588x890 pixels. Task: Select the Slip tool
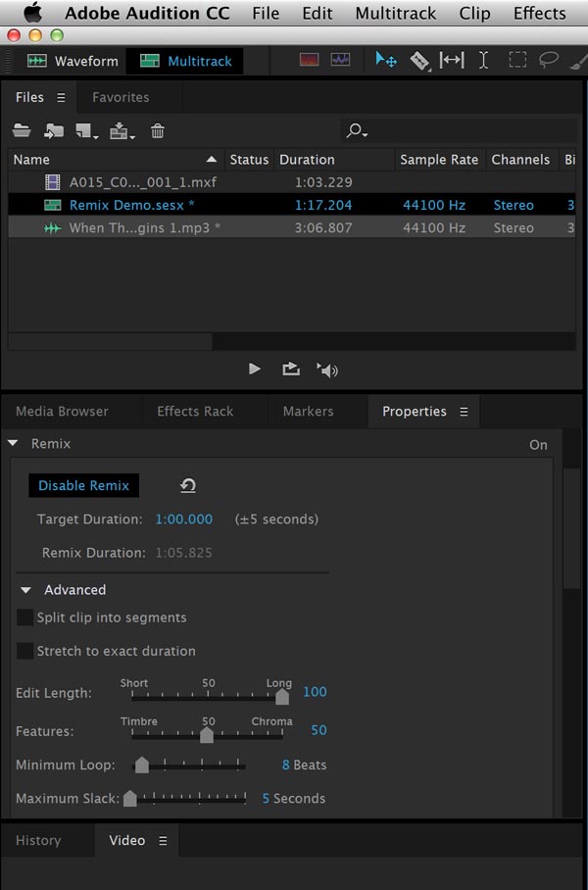pyautogui.click(x=452, y=60)
